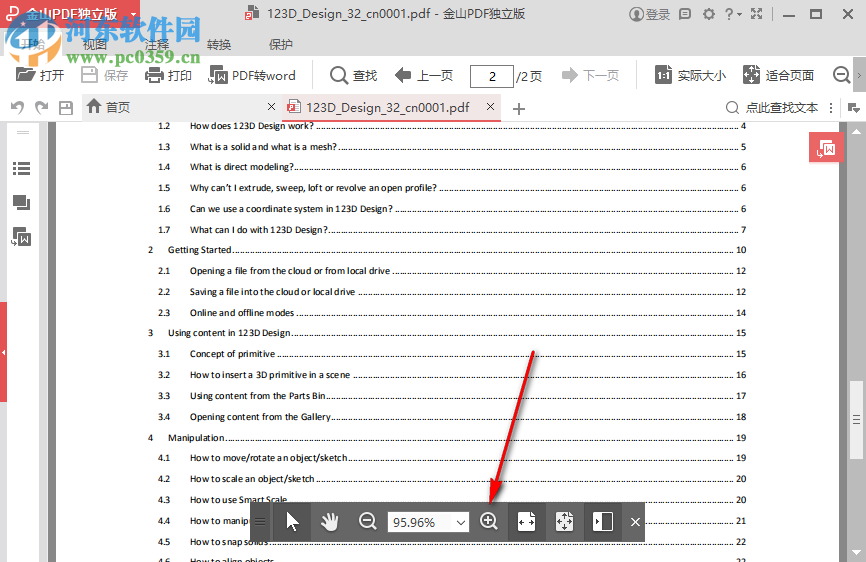Expand the help question-mark dropdown in title bar
866x562 pixels.
coord(732,14)
